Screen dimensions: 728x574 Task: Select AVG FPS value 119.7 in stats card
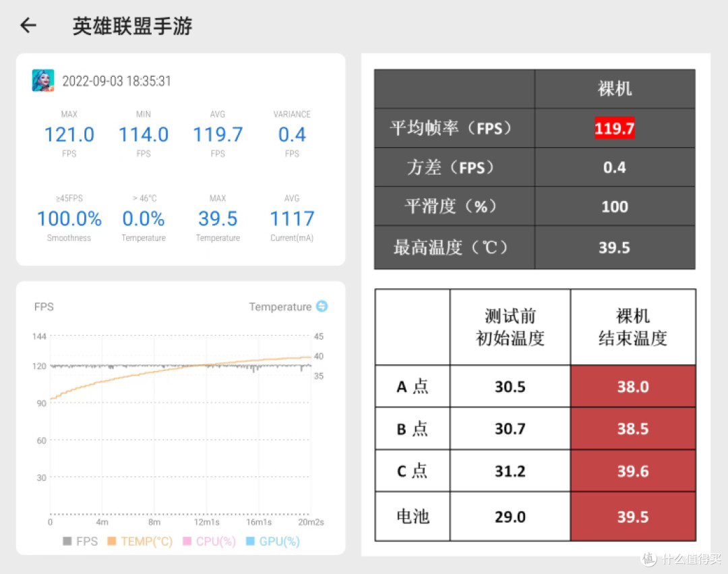coord(218,135)
